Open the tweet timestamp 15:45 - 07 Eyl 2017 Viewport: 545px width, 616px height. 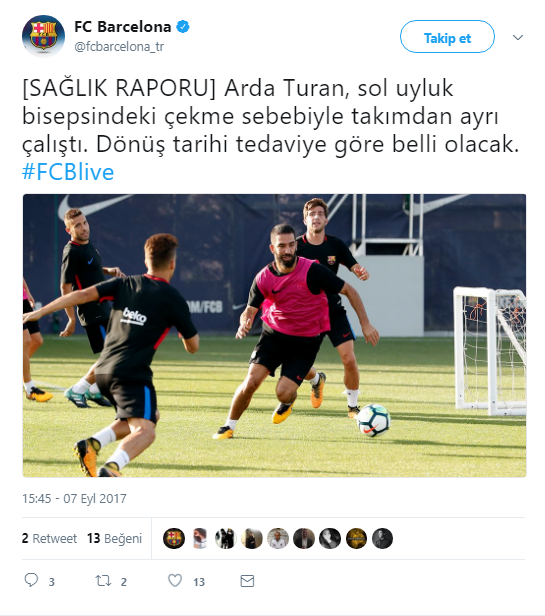[74, 499]
